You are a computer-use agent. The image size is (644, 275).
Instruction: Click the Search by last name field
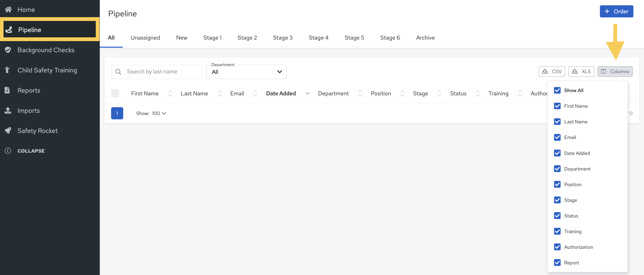coord(156,72)
